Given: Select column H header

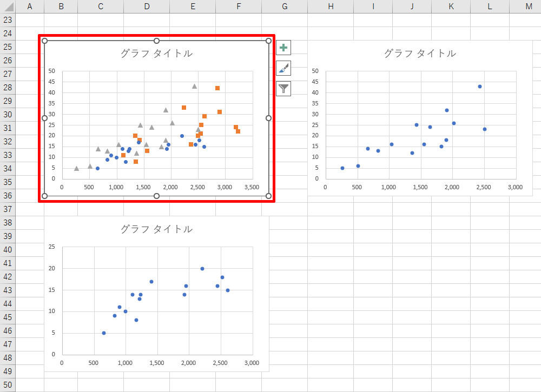Looking at the screenshot, I should pos(331,6).
